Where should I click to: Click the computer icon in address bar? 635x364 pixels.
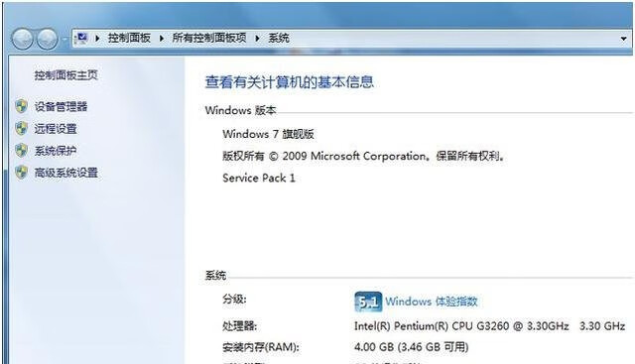[81, 38]
